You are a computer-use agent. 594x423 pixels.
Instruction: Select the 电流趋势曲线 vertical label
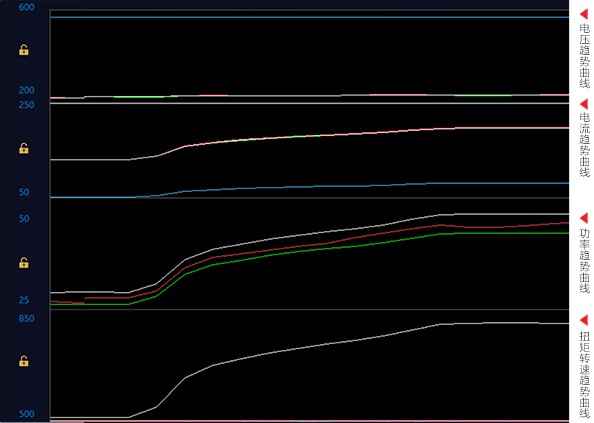click(585, 145)
